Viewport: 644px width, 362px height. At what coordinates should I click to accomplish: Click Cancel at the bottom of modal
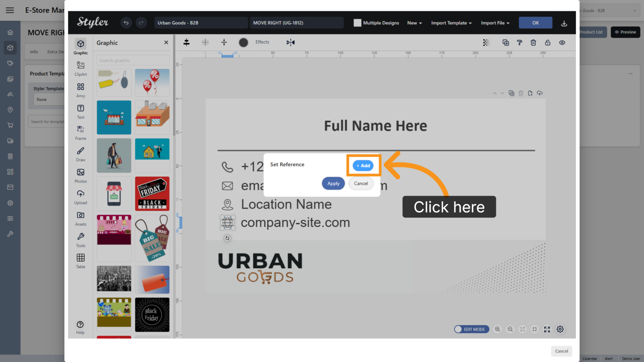click(x=562, y=351)
